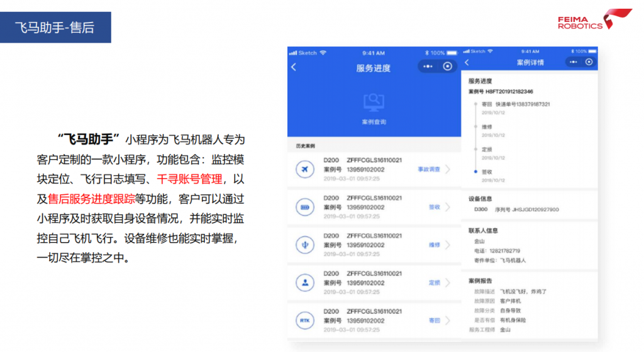Click the red 千寻账号管理 text
644x352 pixels.
tap(189, 179)
